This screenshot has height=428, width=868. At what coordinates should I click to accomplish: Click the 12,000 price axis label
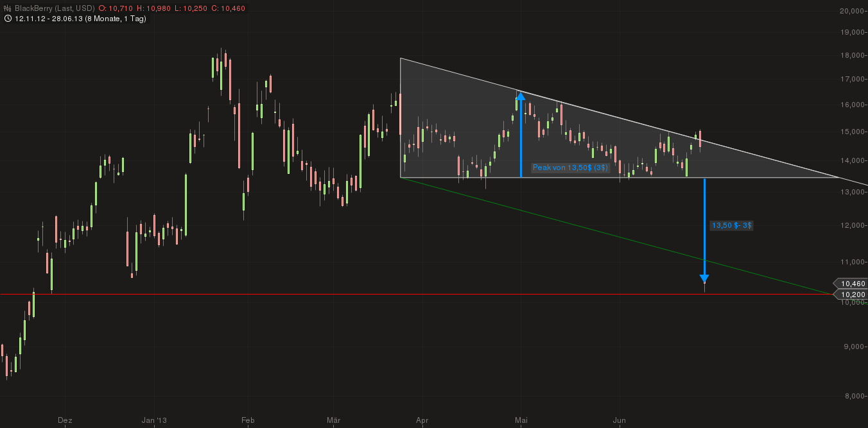point(853,225)
